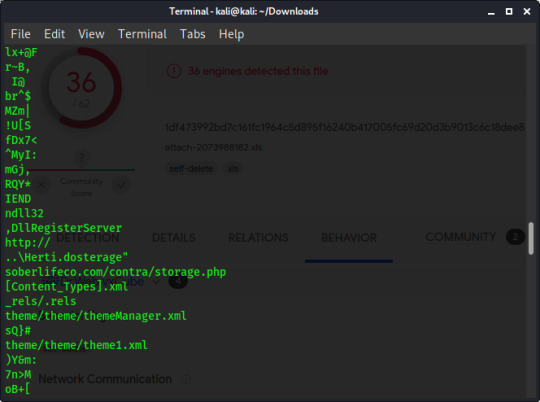Open BEHAVIOR tab in background page
This screenshot has width=540, height=402.
tap(349, 238)
